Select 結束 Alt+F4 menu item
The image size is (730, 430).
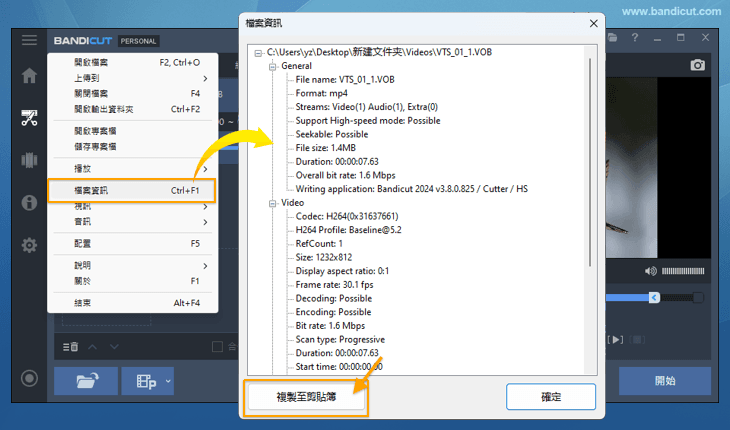pyautogui.click(x=133, y=303)
